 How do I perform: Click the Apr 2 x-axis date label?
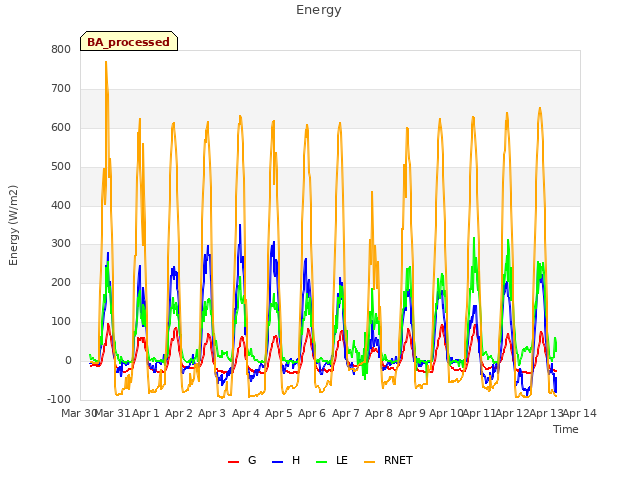coord(179,413)
